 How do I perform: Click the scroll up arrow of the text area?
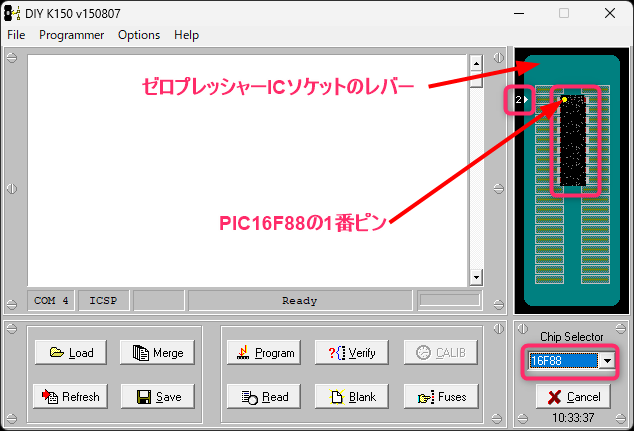[x=476, y=63]
